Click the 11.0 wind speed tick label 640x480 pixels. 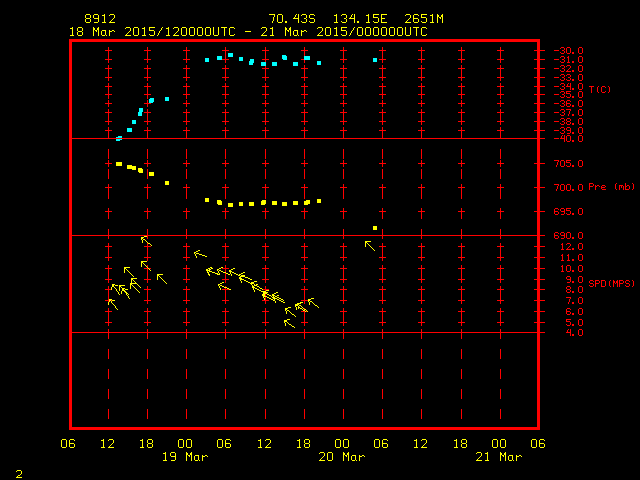click(x=572, y=258)
